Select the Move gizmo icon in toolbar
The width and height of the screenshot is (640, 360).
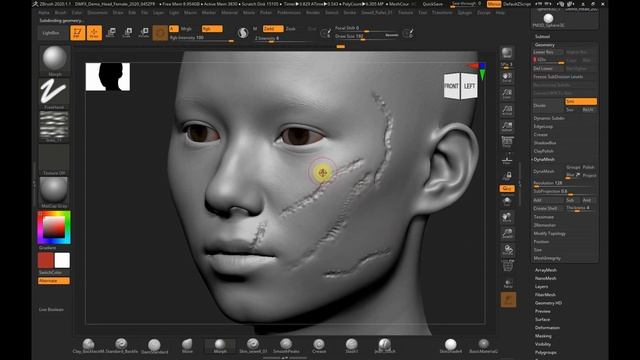110,33
